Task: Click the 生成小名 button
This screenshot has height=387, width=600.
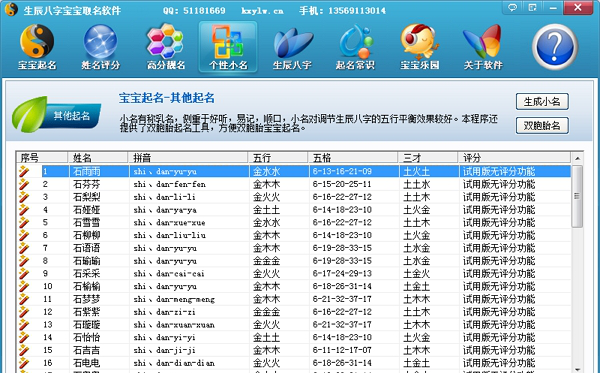Action: coord(542,102)
